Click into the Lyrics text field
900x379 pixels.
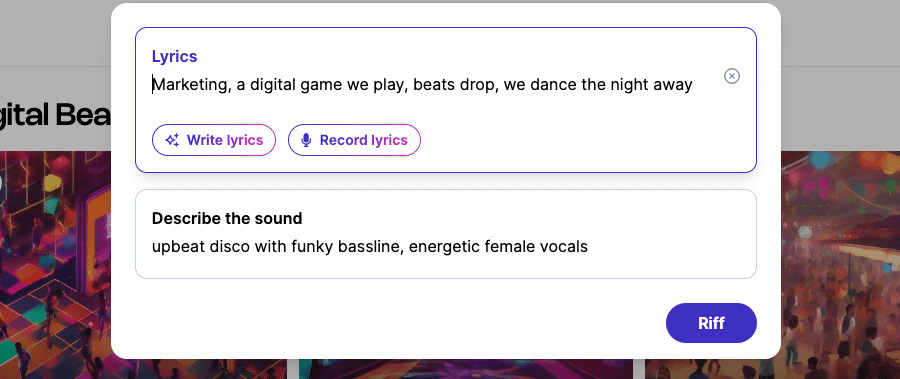click(x=422, y=85)
